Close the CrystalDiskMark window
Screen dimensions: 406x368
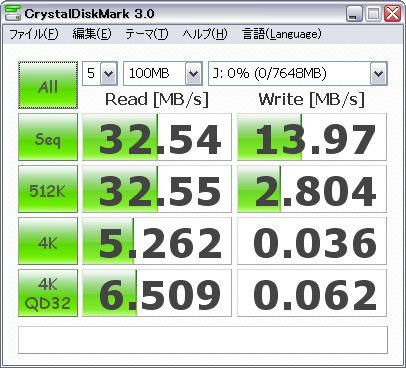tap(392, 14)
